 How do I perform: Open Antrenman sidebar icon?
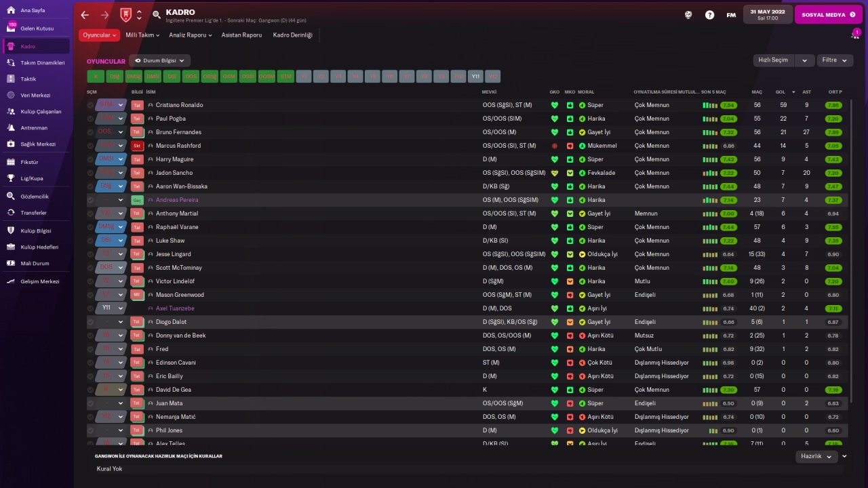click(11, 127)
